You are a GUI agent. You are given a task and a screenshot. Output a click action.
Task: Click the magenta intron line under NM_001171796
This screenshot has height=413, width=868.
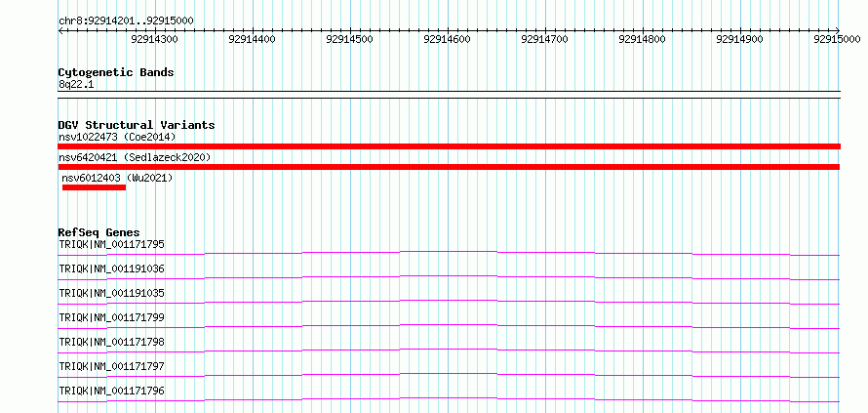tap(449, 399)
